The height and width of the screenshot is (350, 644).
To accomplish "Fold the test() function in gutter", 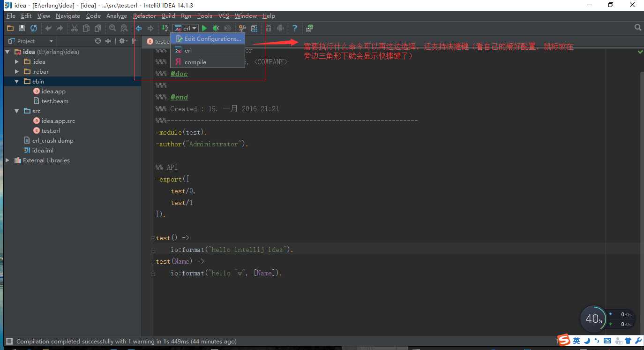I will [x=153, y=238].
